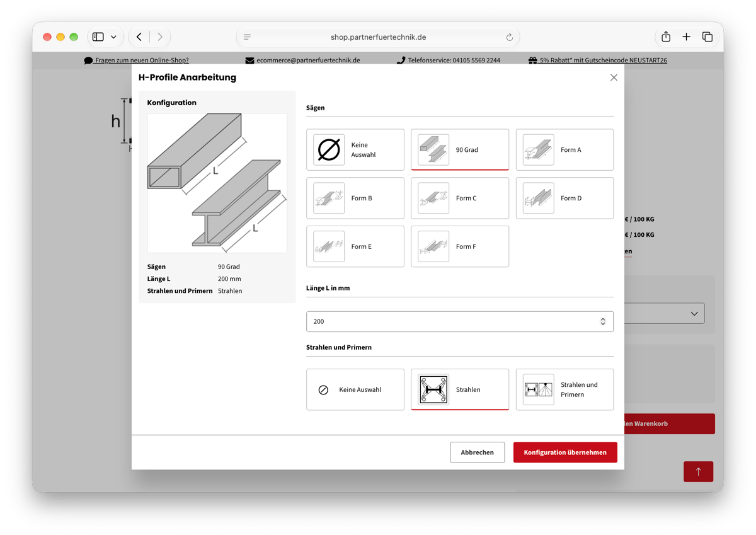756x535 pixels.
Task: Choose the 90 Grad sawing option
Action: click(460, 150)
